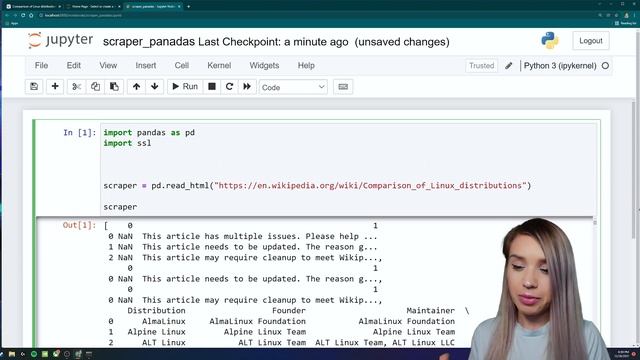Click the browser home button

pyautogui.click(x=31, y=15)
